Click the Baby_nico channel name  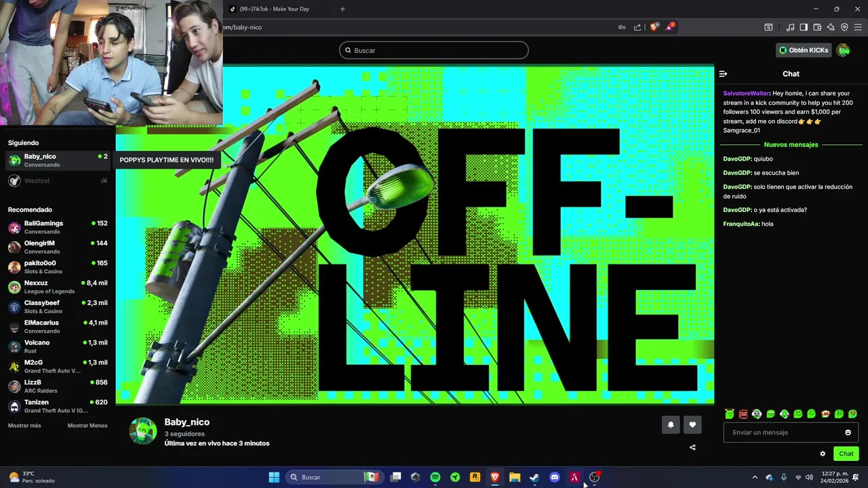[186, 422]
